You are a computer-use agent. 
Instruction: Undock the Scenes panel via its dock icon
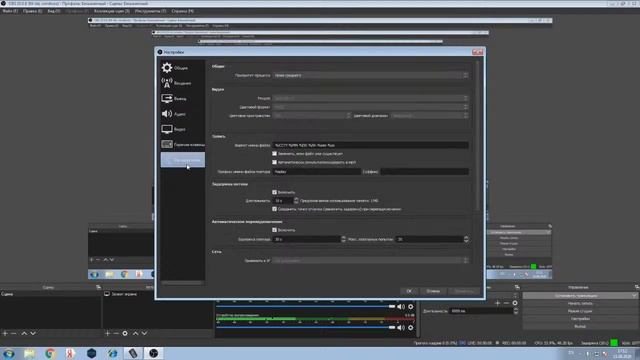pos(98,287)
